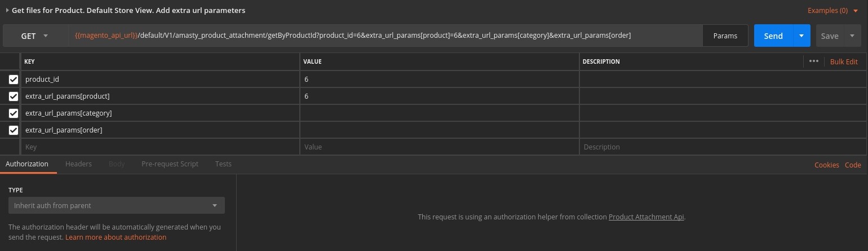The height and width of the screenshot is (251, 868).
Task: Expand the request title disclosure triangle
Action: pos(7,10)
